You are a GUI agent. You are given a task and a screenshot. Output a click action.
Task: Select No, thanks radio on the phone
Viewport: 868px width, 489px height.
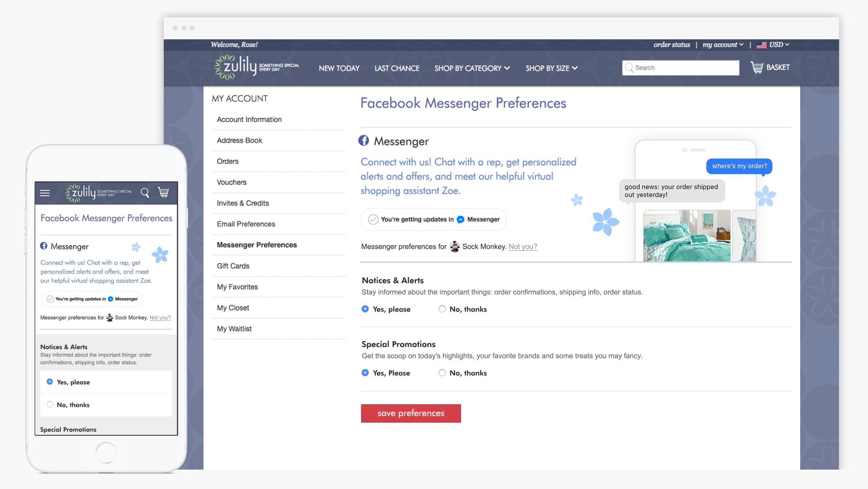point(50,405)
